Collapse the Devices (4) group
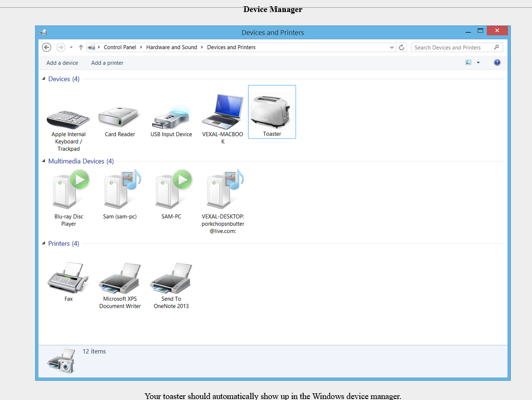 click(44, 79)
